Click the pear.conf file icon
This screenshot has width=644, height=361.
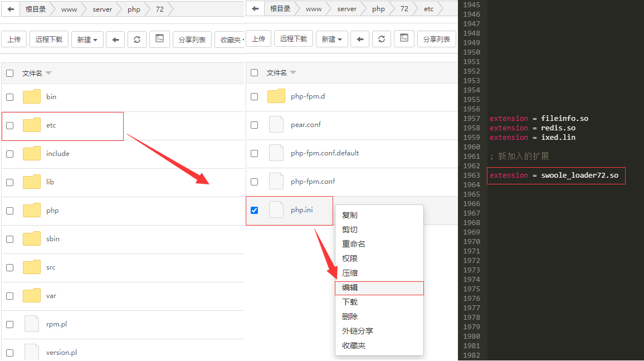pyautogui.click(x=276, y=124)
